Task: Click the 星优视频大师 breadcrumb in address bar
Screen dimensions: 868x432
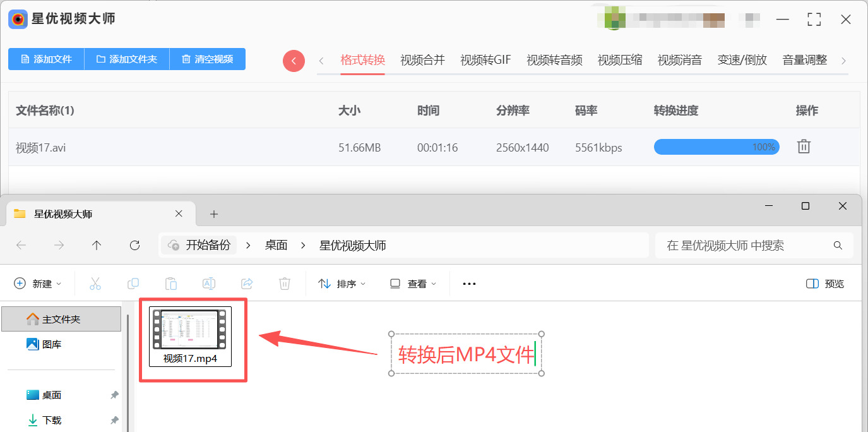Action: [x=353, y=246]
